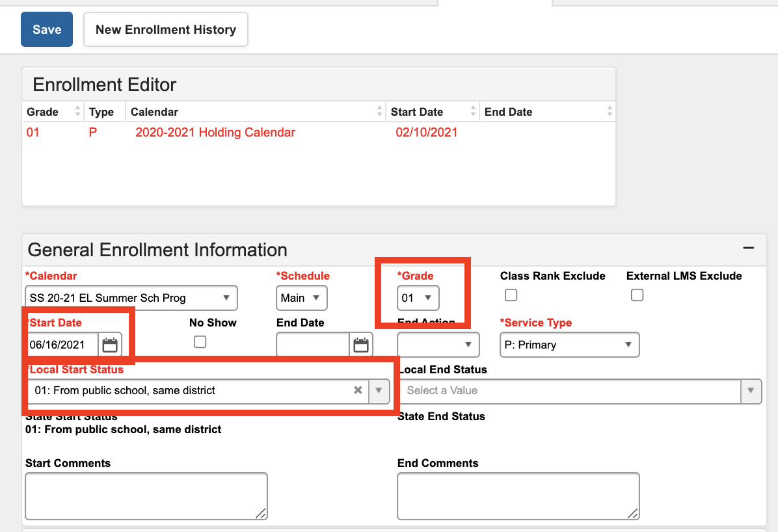Image resolution: width=778 pixels, height=532 pixels.
Task: Click the Enrollment Editor heading
Action: (104, 85)
